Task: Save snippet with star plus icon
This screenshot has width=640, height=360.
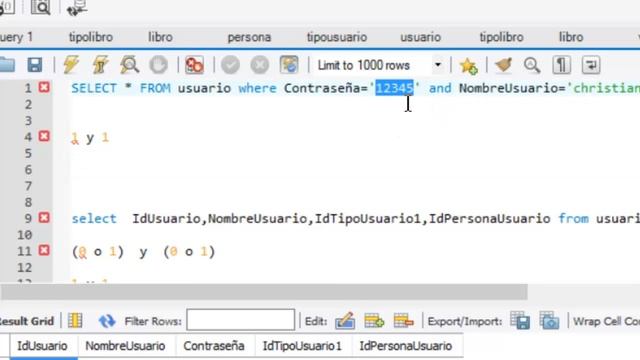Action: pyautogui.click(x=468, y=65)
